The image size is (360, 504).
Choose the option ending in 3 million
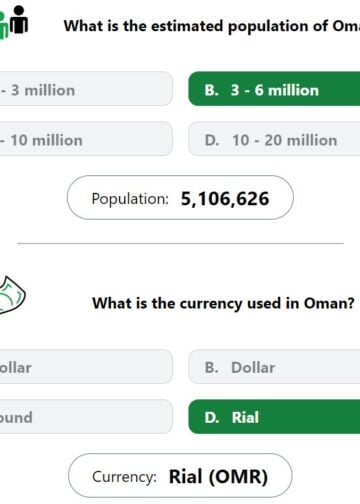point(86,89)
